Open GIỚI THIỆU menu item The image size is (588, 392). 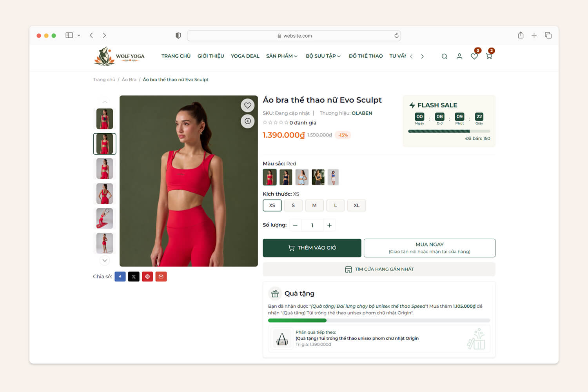tap(211, 56)
